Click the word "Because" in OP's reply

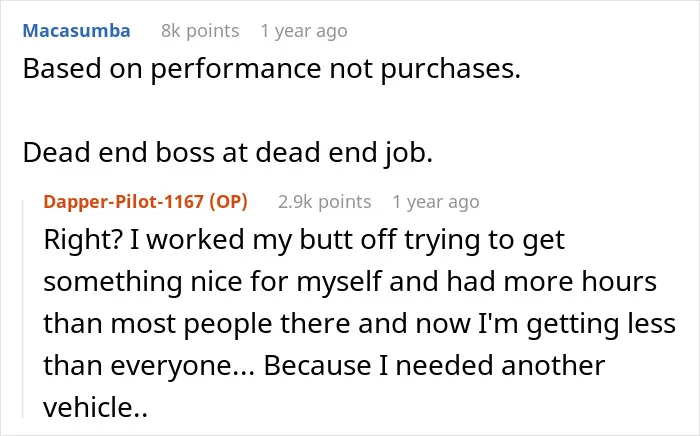pos(317,365)
